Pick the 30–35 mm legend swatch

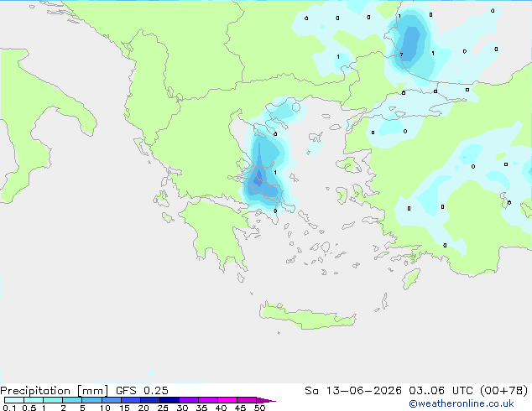click(189, 400)
